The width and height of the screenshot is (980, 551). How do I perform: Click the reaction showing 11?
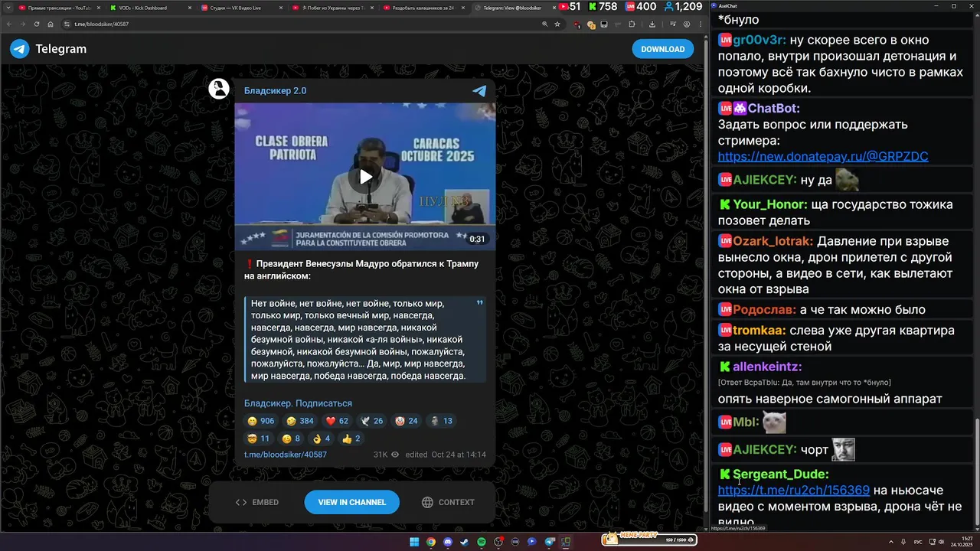pos(258,439)
